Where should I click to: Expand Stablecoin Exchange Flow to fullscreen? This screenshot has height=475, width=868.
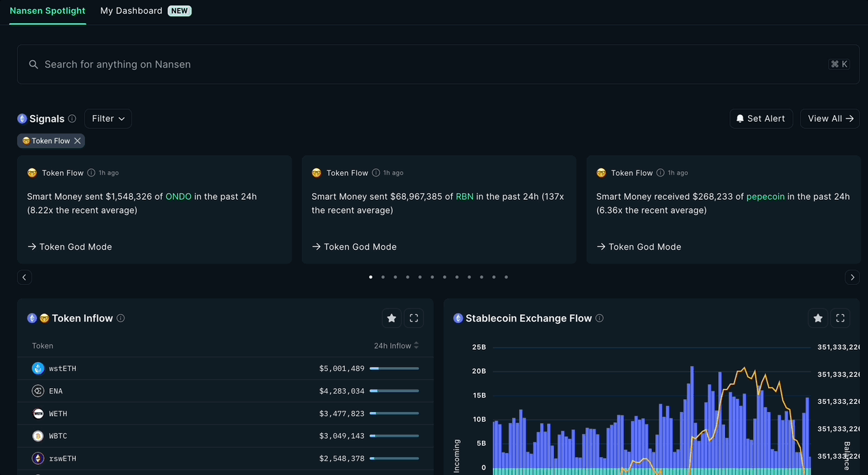click(840, 318)
